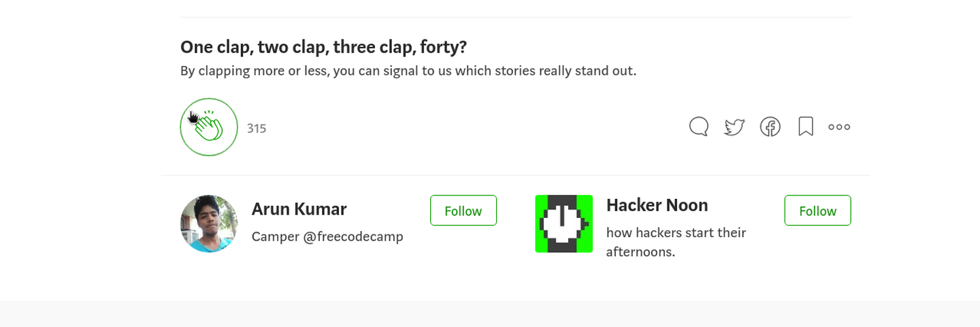The image size is (980, 327).
Task: Click the "By clapping more or less" sentence
Action: (x=408, y=71)
